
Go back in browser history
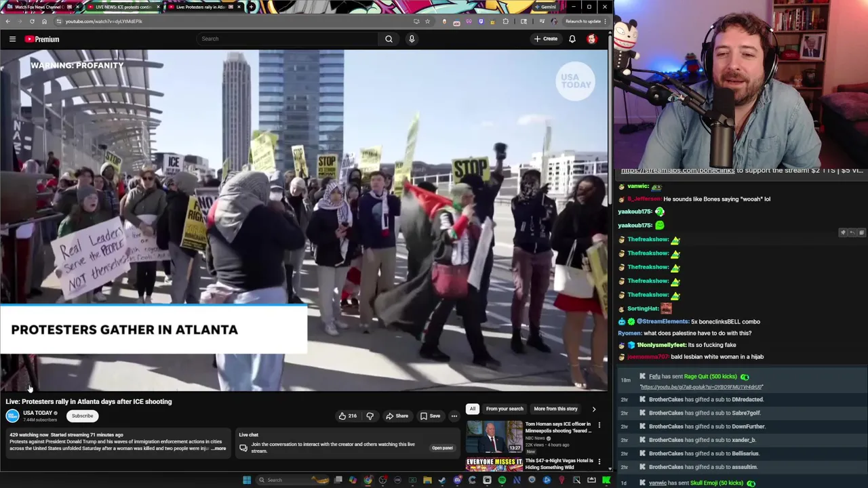click(7, 21)
